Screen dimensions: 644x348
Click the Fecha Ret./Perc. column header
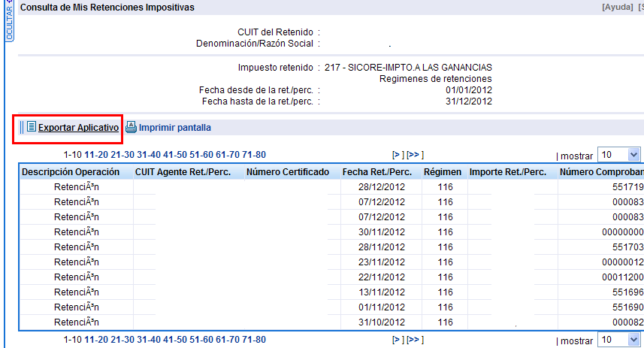tap(376, 172)
